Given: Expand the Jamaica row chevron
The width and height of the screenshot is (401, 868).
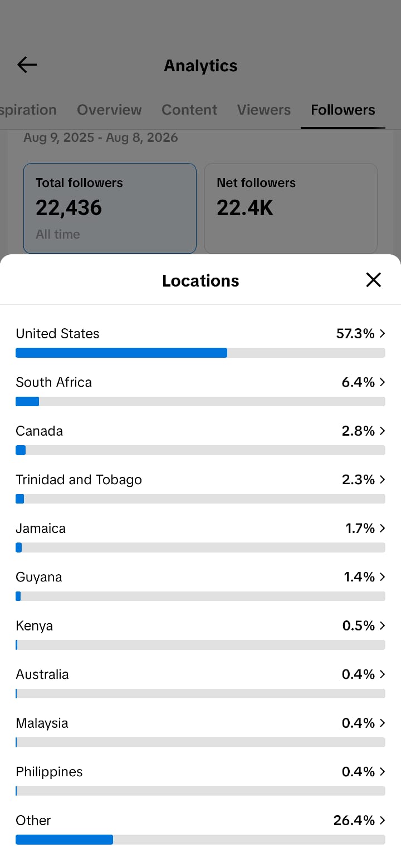Looking at the screenshot, I should point(382,528).
